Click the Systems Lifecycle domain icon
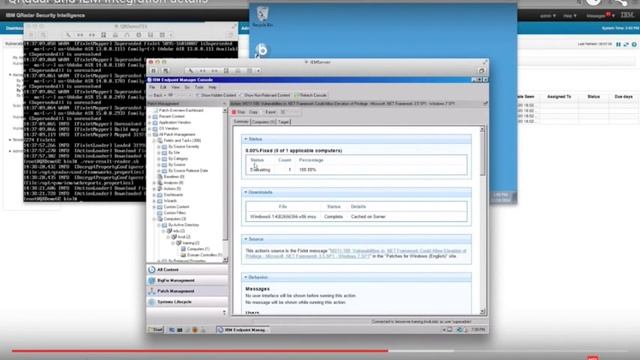The width and height of the screenshot is (640, 360). point(152,302)
